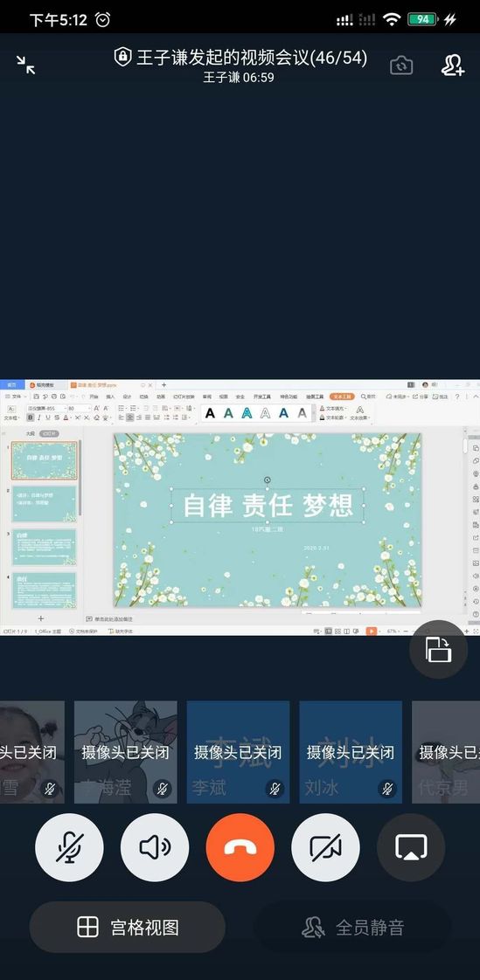
Task: Tap the alarm clock icon in status bar
Action: pos(102,20)
